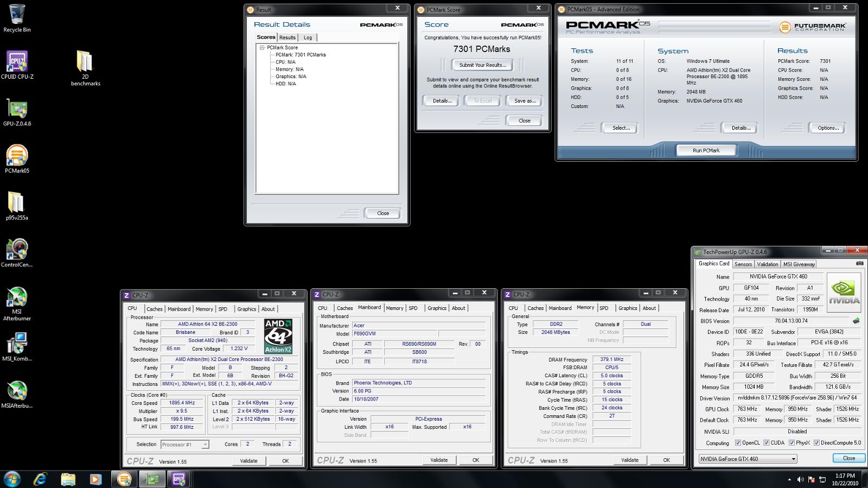Click OK in the Memory CPU-Z window
868x488 pixels.
click(x=666, y=460)
